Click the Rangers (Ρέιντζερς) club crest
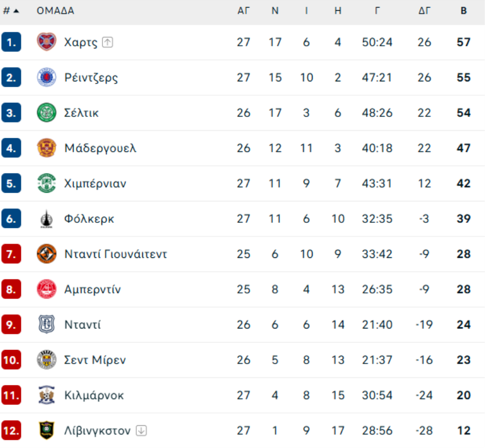Image resolution: width=485 pixels, height=448 pixels. pyautogui.click(x=46, y=78)
